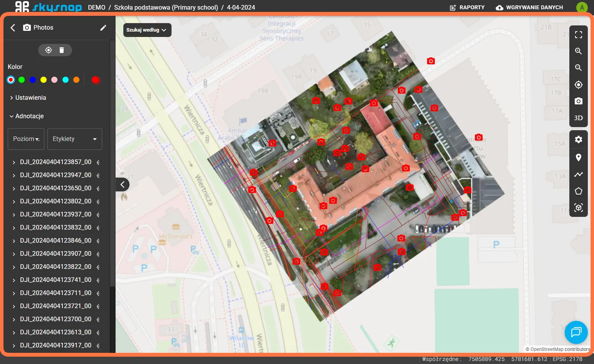The height and width of the screenshot is (364, 594).
Task: Expand the DJI_20240404123857_00 annotation
Action: 14,162
